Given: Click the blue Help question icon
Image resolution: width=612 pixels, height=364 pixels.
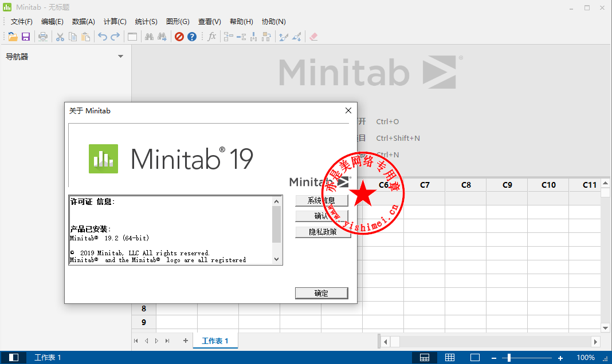Looking at the screenshot, I should coord(191,37).
